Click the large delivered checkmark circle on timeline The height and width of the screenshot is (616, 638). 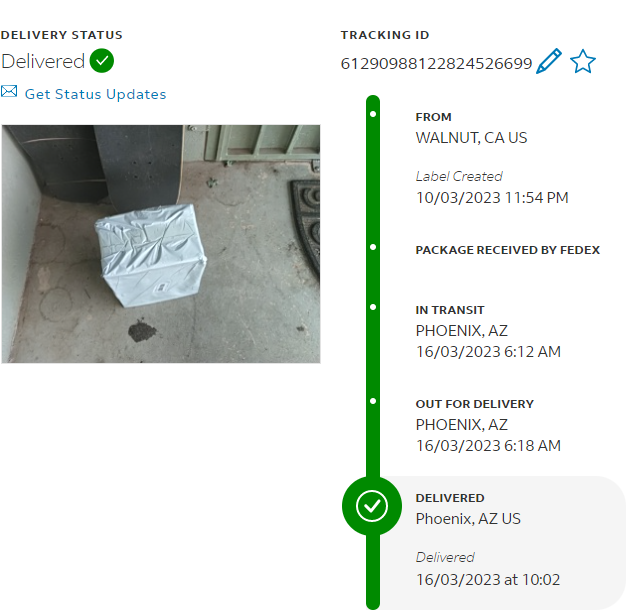click(372, 506)
